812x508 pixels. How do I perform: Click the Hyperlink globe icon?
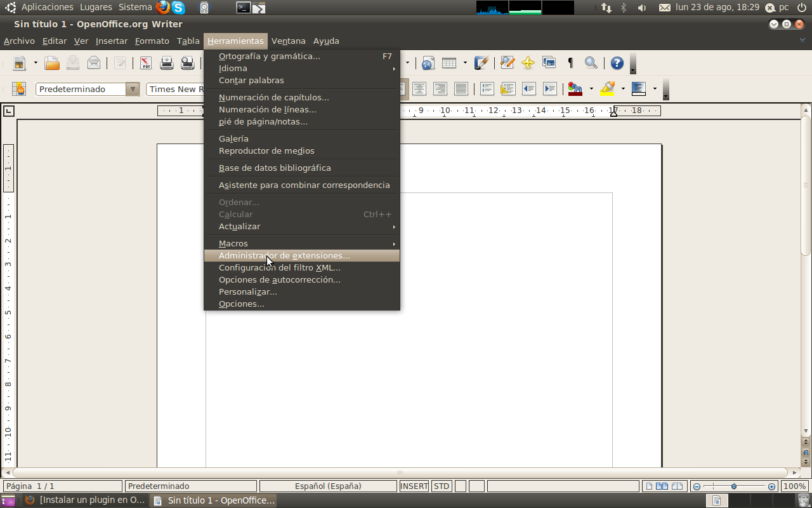tap(428, 63)
